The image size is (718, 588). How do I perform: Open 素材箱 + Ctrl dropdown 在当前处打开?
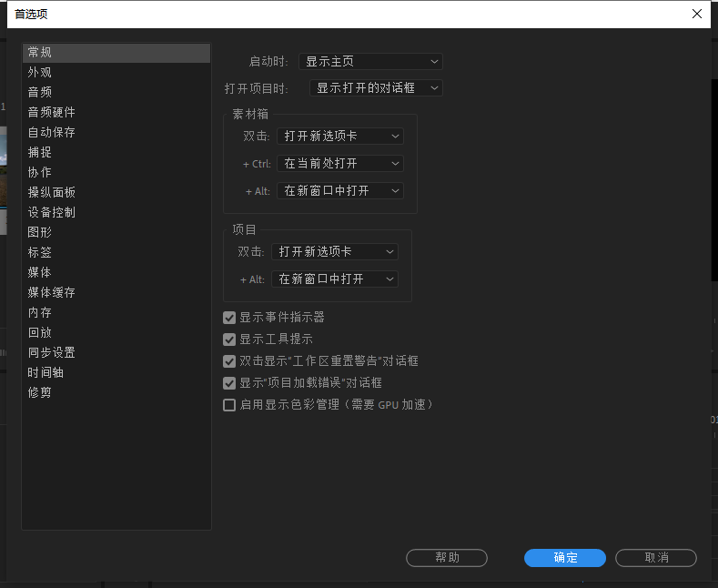click(340, 164)
